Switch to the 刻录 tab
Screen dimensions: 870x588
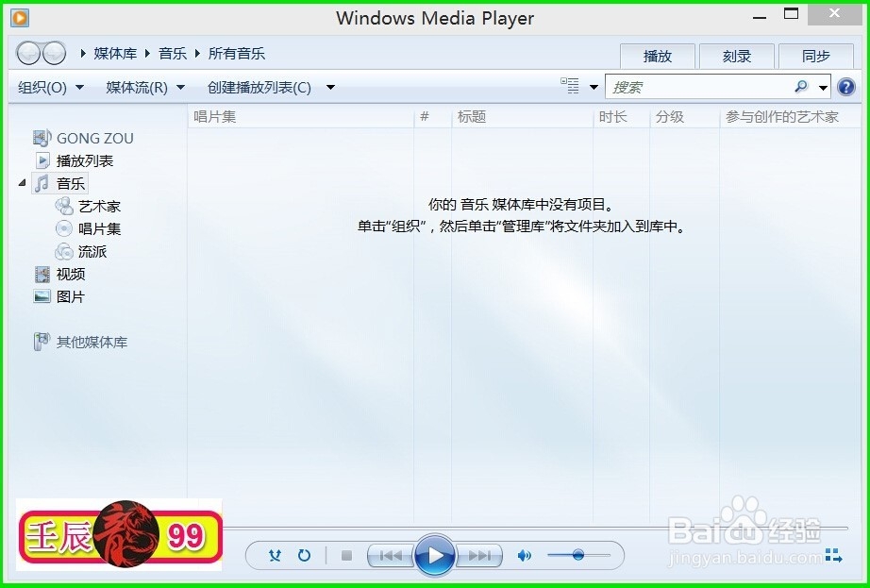737,56
